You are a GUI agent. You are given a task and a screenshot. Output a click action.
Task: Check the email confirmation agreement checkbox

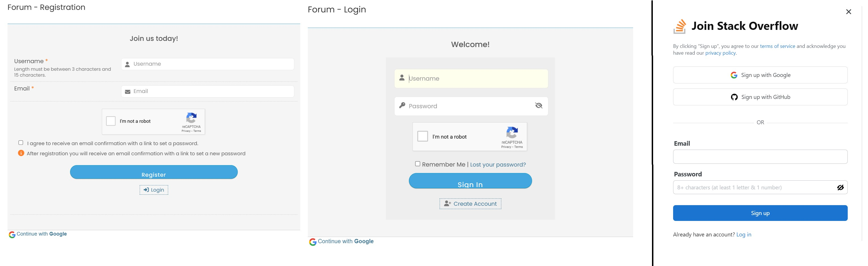[x=21, y=143]
